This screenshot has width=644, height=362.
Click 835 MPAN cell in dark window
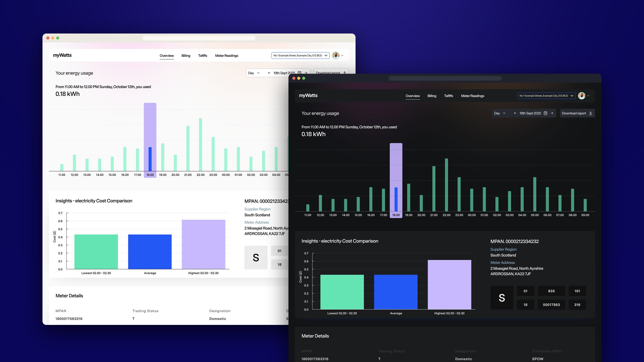tap(551, 291)
